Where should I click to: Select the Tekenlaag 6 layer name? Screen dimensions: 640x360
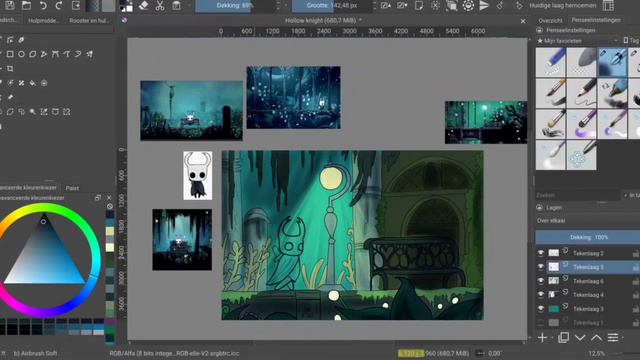(588, 281)
